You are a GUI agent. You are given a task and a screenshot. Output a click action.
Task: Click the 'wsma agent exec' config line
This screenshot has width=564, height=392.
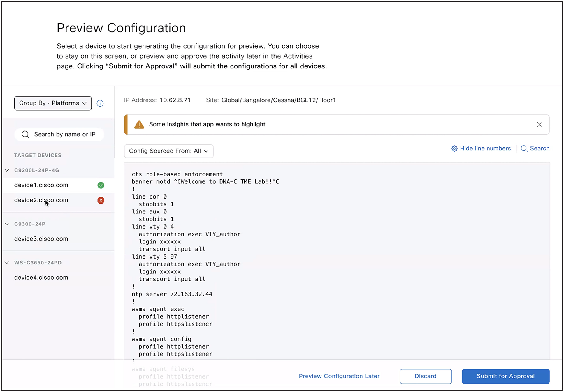158,309
